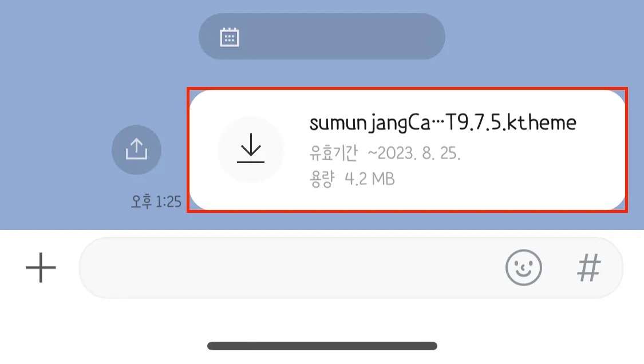Click the home indicator bar
The height and width of the screenshot is (364, 644).
[x=322, y=346]
